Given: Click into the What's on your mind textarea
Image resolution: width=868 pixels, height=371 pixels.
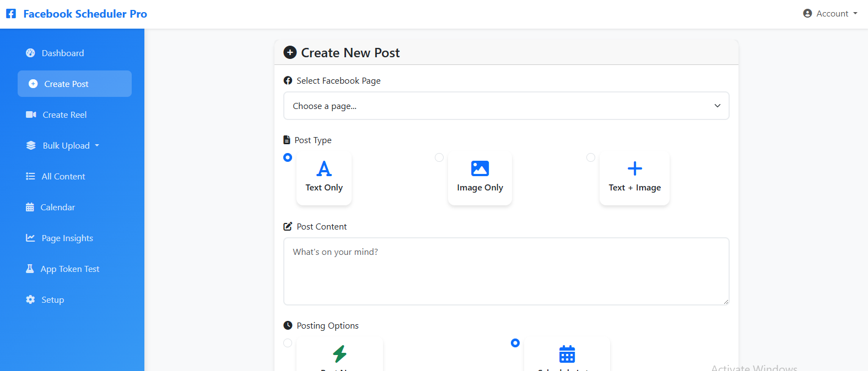Looking at the screenshot, I should pyautogui.click(x=506, y=271).
